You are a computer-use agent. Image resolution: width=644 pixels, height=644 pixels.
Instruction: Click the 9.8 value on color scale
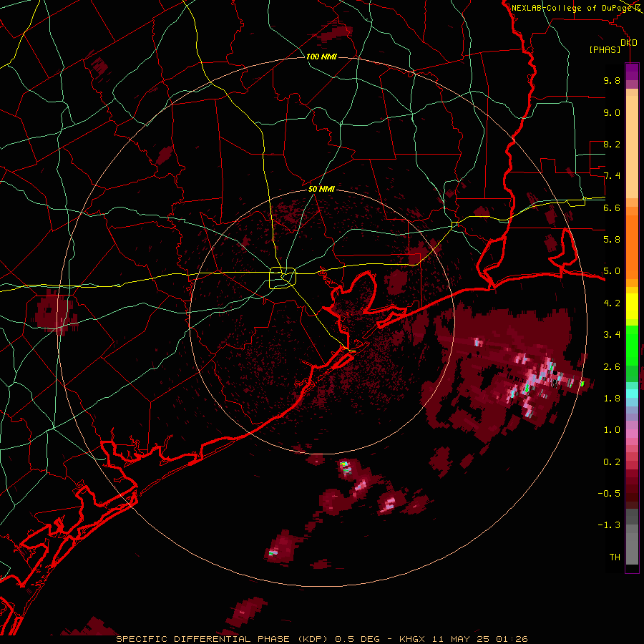point(612,80)
